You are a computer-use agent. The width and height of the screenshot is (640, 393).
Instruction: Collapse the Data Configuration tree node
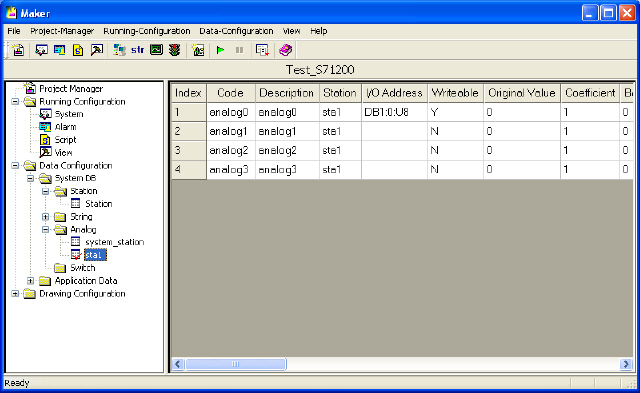coord(15,165)
